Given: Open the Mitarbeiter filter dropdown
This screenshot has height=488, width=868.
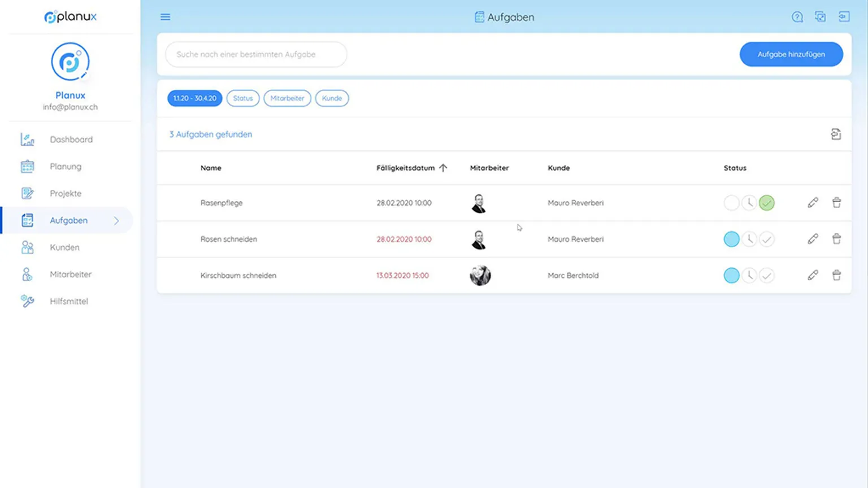Looking at the screenshot, I should tap(287, 98).
